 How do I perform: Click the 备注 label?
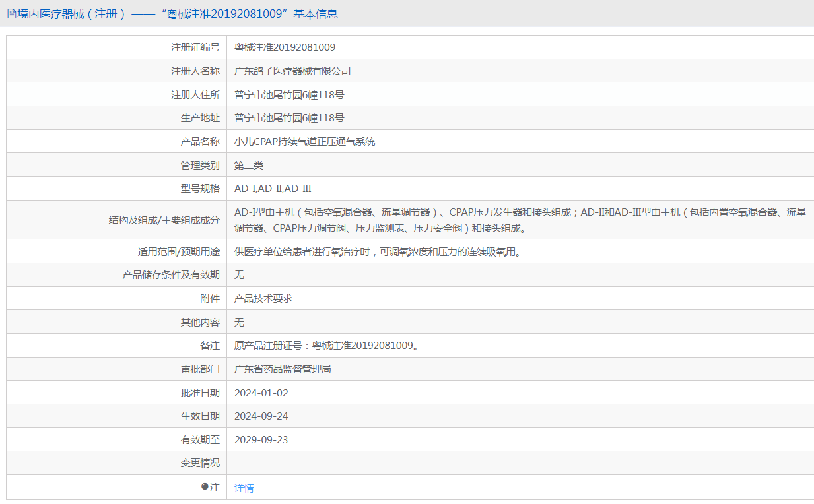click(x=210, y=346)
